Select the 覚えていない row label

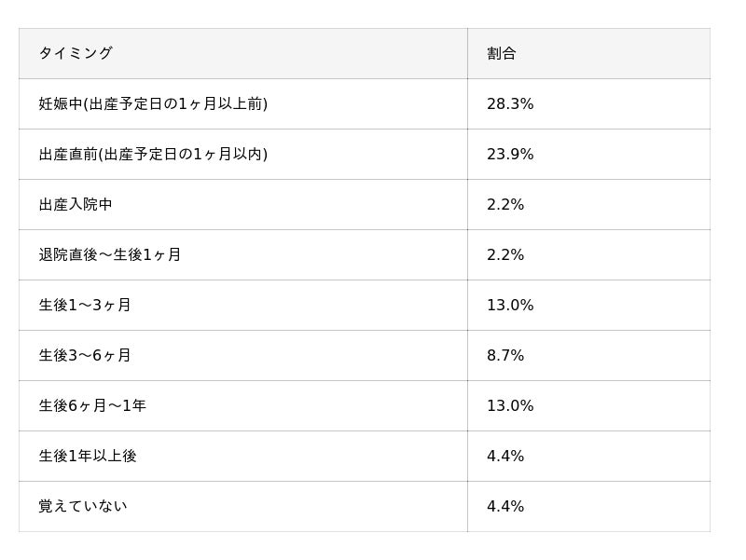point(83,506)
